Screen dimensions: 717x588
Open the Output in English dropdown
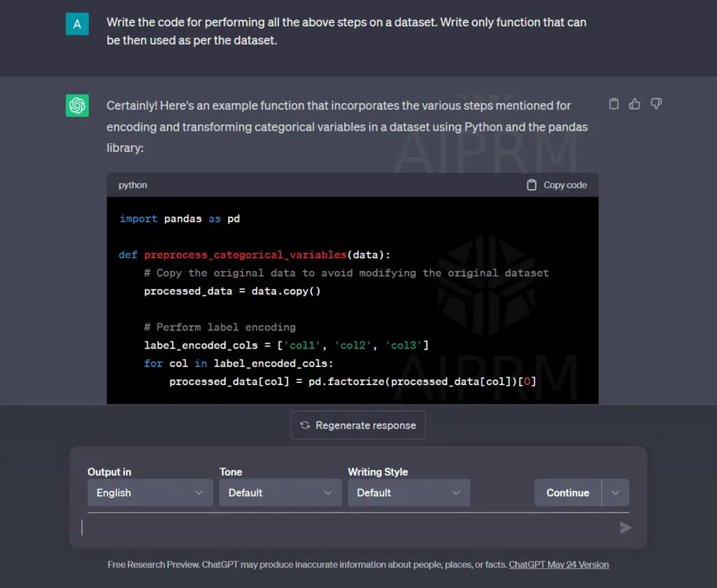[150, 493]
